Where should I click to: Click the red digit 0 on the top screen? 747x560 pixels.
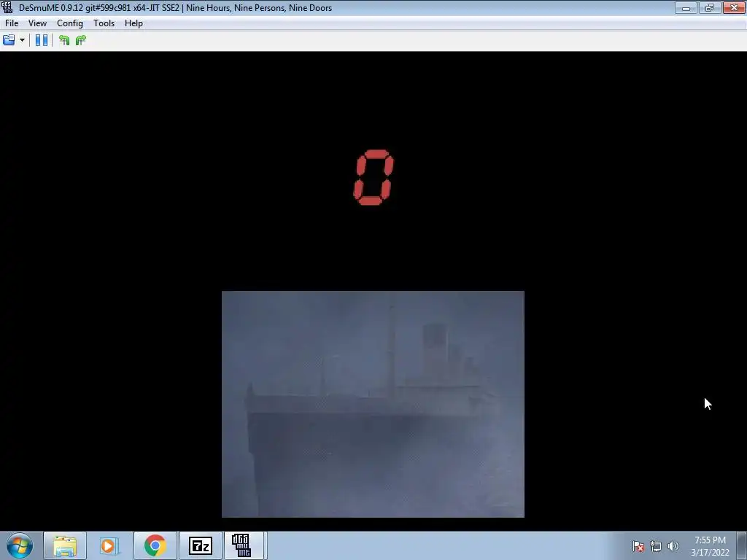click(373, 178)
